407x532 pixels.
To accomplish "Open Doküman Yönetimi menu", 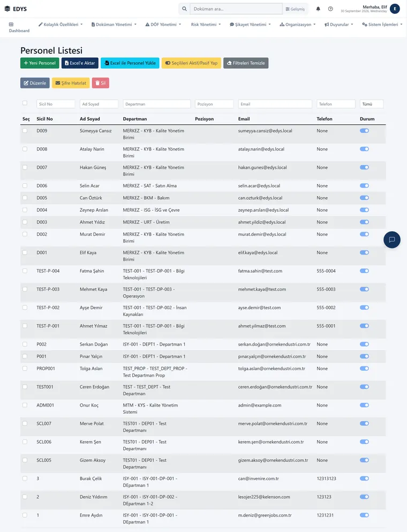I will pyautogui.click(x=114, y=25).
